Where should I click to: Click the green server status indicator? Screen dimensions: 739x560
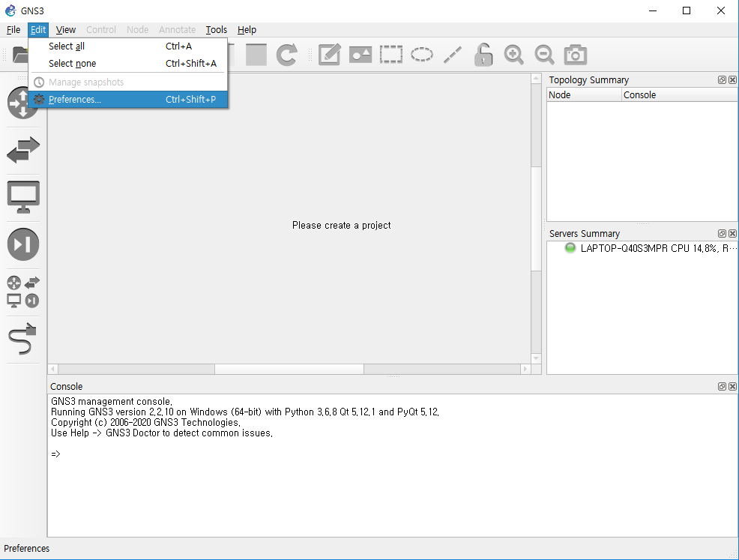(x=570, y=248)
